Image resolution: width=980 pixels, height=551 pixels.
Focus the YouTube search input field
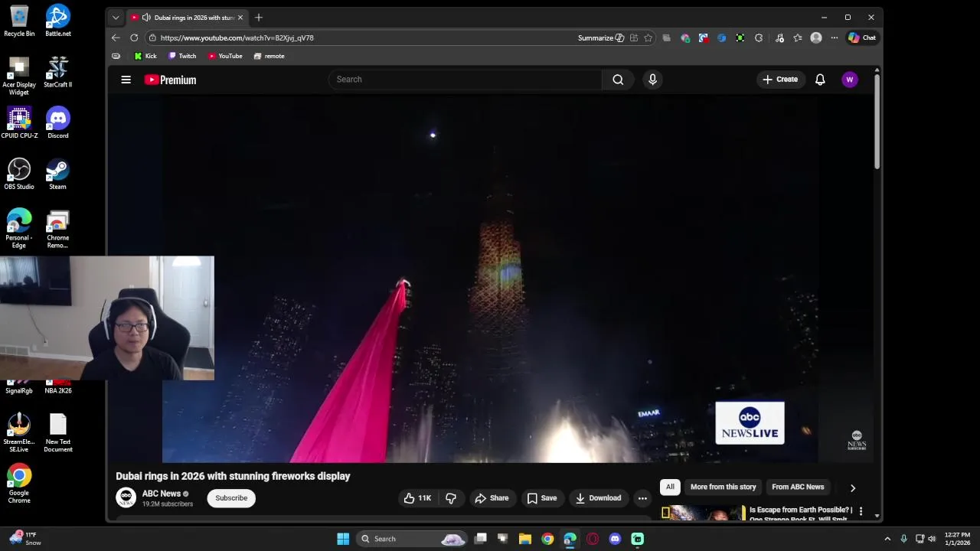[465, 80]
